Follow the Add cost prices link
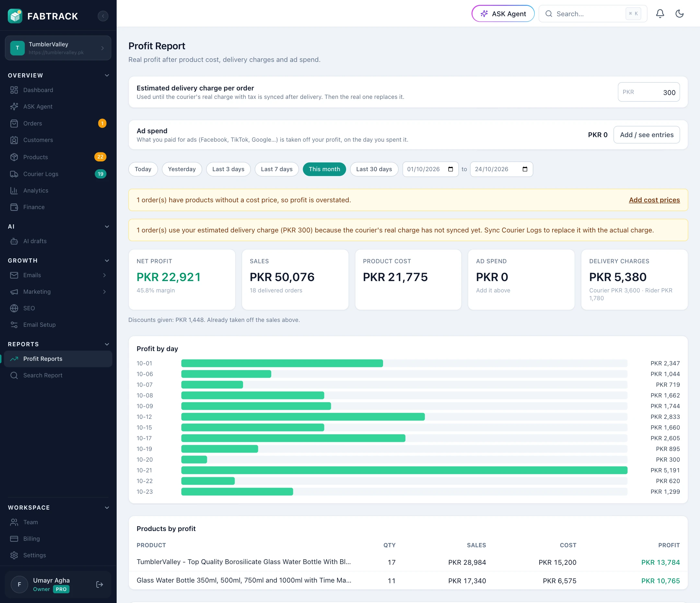Screen dimensions: 700x603 tap(654, 200)
